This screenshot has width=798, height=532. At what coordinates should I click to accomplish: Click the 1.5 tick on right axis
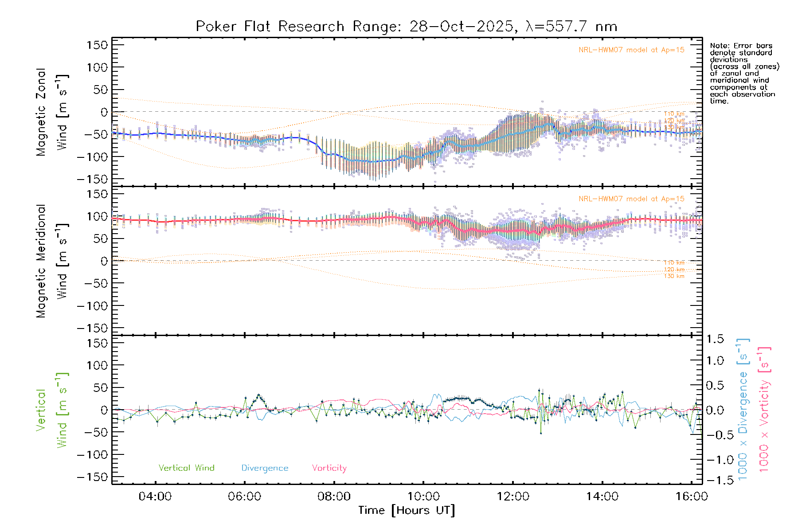tap(715, 339)
